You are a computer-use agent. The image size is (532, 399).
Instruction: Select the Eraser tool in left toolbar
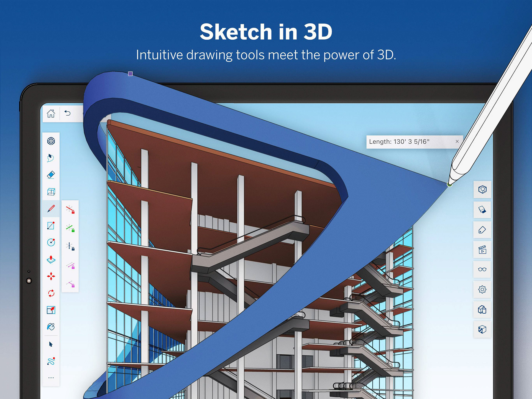coord(51,175)
